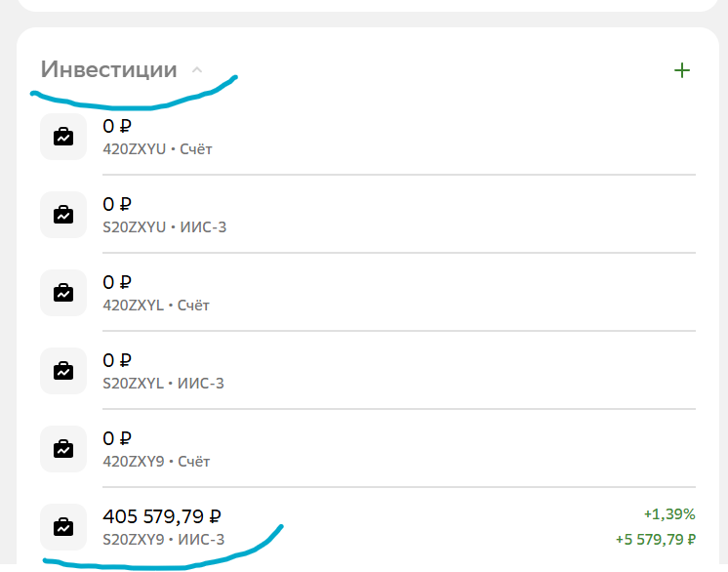Open briefcase icon for S20ZXY9 ИИС-3

point(63,527)
